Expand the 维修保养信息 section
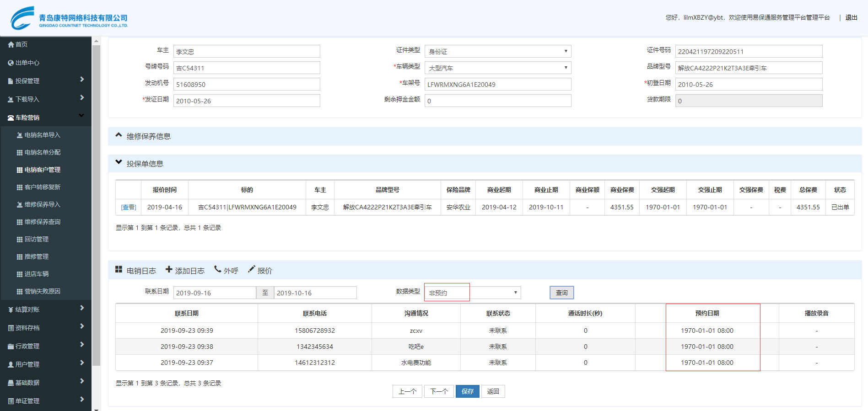The height and width of the screenshot is (411, 868). pyautogui.click(x=119, y=135)
